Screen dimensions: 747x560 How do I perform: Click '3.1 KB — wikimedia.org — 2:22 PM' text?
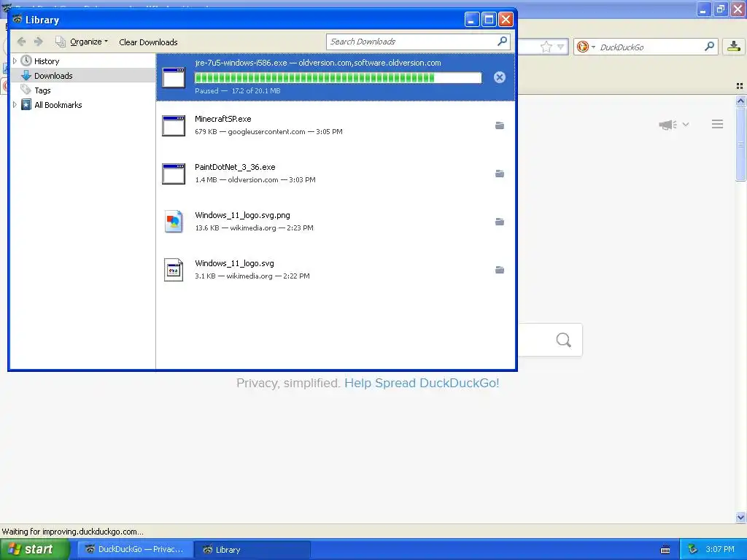252,276
